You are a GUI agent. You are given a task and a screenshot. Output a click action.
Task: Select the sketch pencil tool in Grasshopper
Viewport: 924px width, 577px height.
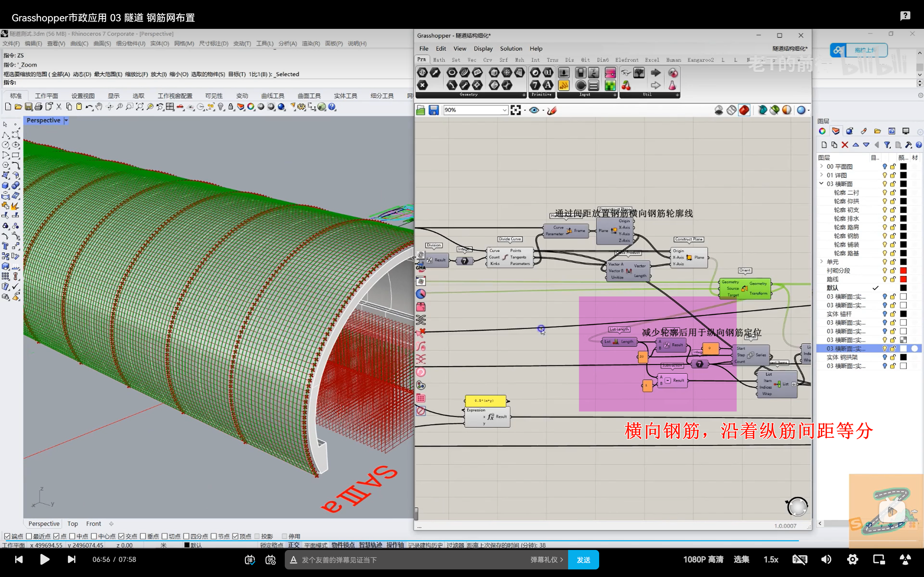click(552, 110)
